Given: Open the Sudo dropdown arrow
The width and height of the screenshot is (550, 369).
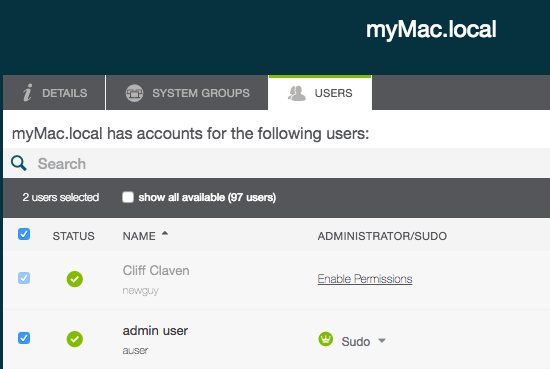Looking at the screenshot, I should (x=382, y=340).
